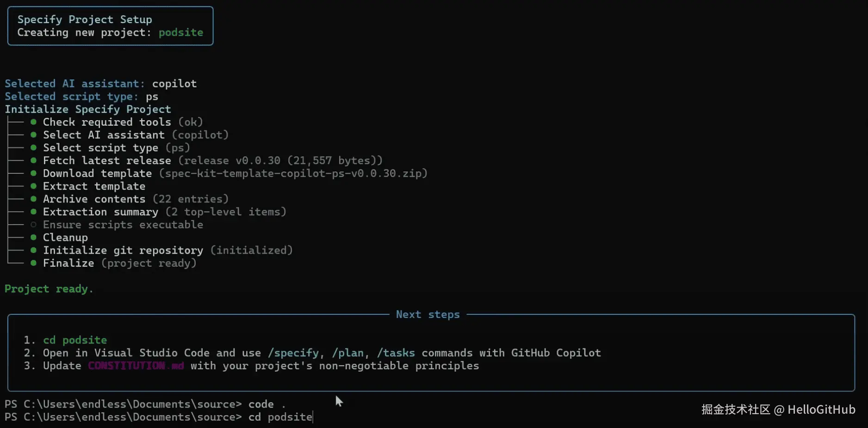Click the 'cd podsite' command prompt line
Viewport: 868px width, 428px height.
pos(280,417)
